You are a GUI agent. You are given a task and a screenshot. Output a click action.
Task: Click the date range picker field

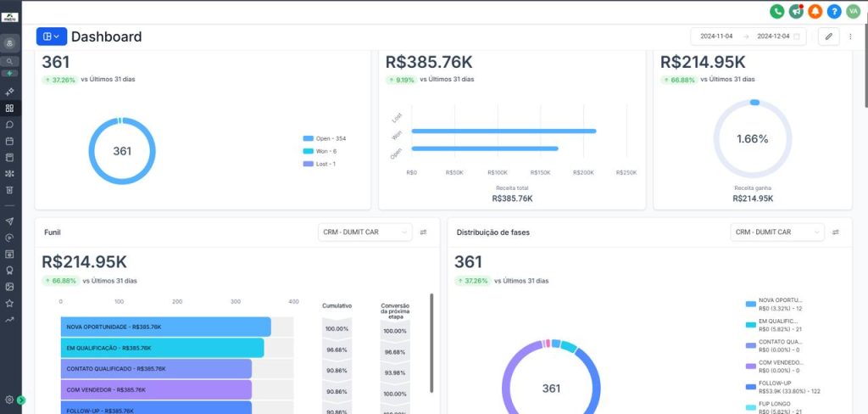748,36
